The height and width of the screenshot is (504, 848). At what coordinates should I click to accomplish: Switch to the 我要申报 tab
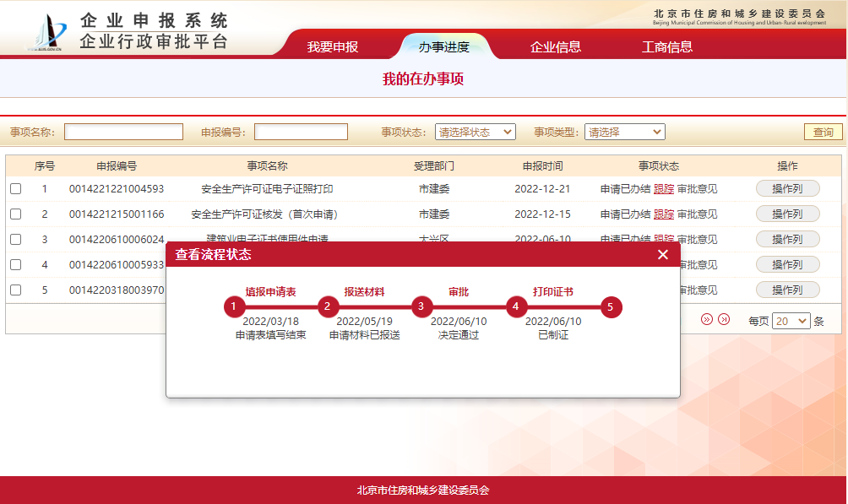point(332,46)
